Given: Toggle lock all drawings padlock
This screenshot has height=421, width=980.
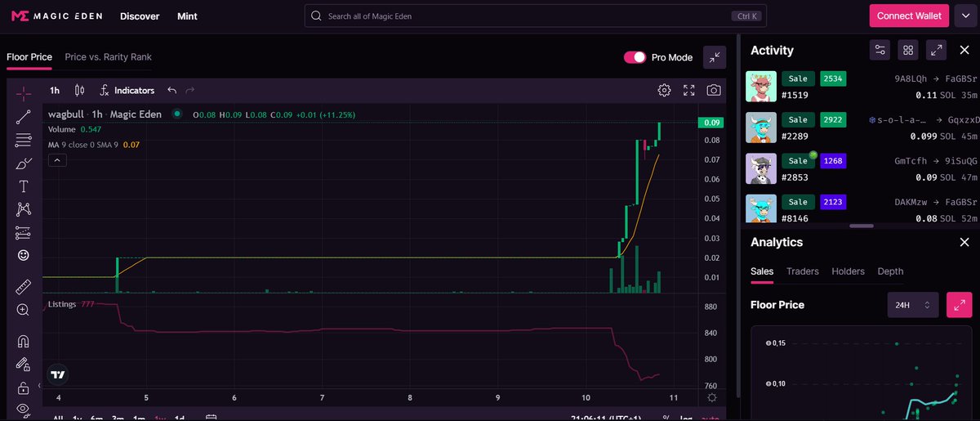Looking at the screenshot, I should tap(24, 387).
